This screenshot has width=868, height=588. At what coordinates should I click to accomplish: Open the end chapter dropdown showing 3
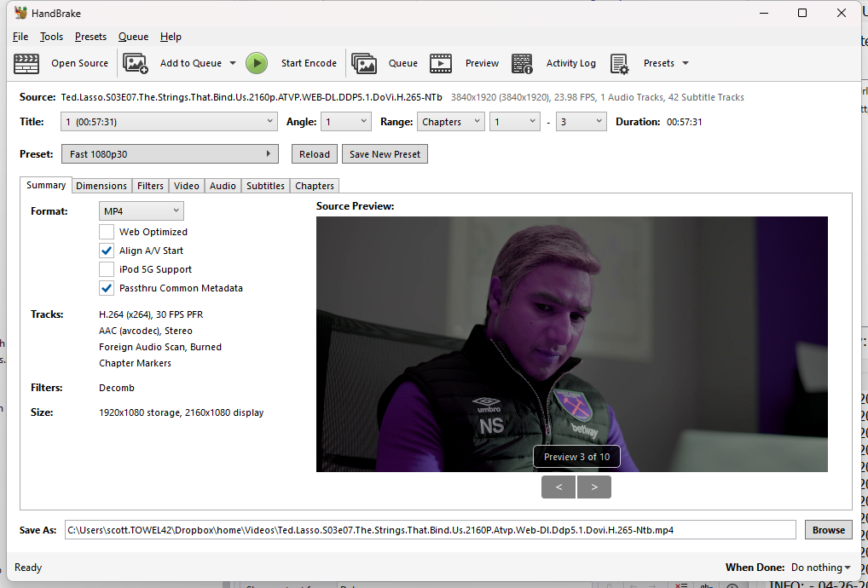tap(582, 122)
